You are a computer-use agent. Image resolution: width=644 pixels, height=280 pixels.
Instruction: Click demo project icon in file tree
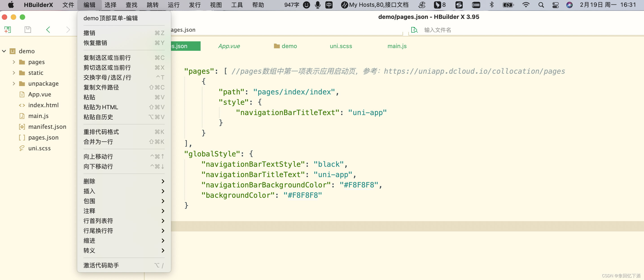click(x=13, y=51)
